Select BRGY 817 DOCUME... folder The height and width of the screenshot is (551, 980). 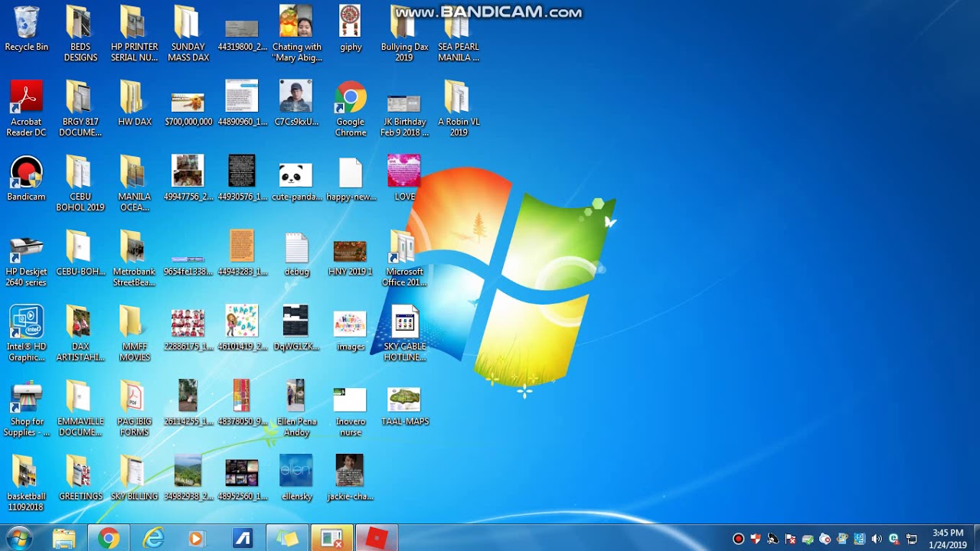click(x=80, y=109)
